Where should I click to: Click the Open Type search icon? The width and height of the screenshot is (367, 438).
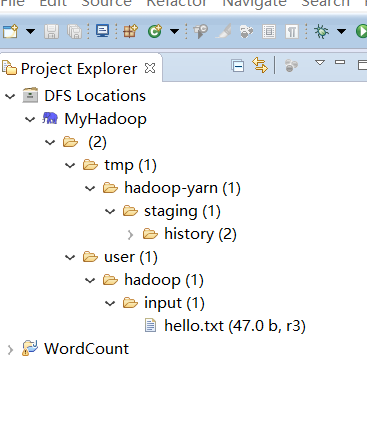point(201,32)
